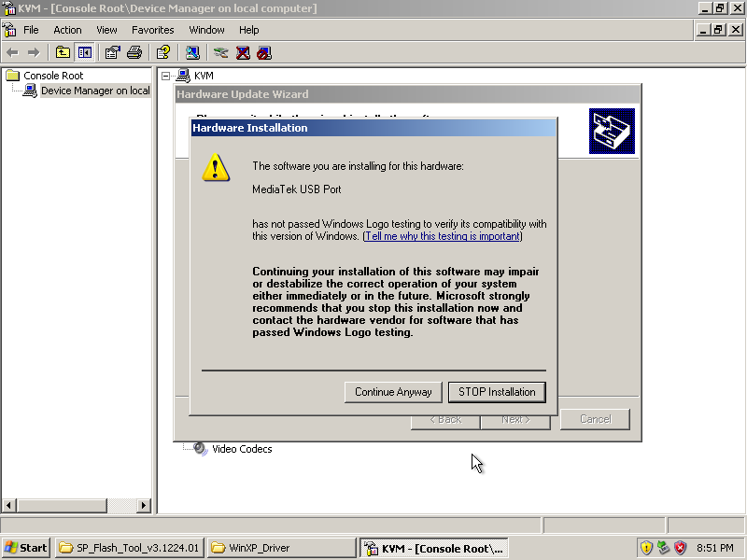Image resolution: width=747 pixels, height=560 pixels.
Task: Click the Cancel button in Hardware Update Wizard
Action: coord(595,419)
